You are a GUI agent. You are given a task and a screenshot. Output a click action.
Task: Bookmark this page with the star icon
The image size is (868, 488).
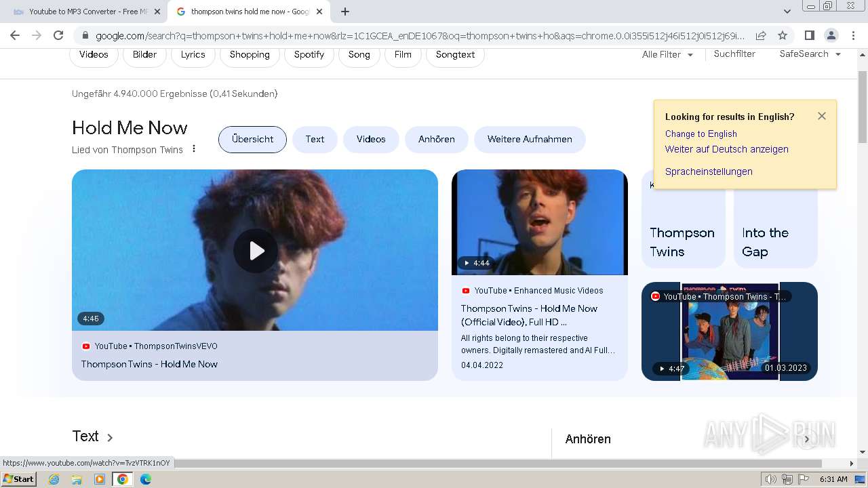click(x=783, y=35)
